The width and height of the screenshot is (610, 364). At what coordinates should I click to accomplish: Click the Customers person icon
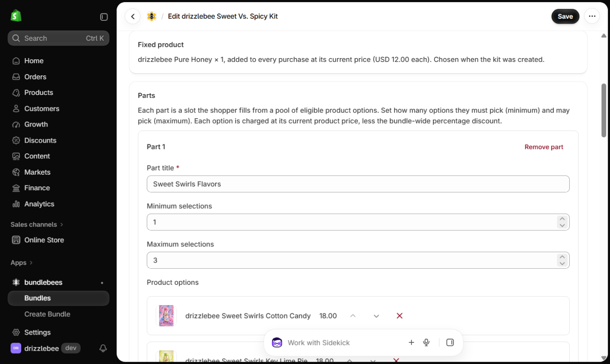16,108
